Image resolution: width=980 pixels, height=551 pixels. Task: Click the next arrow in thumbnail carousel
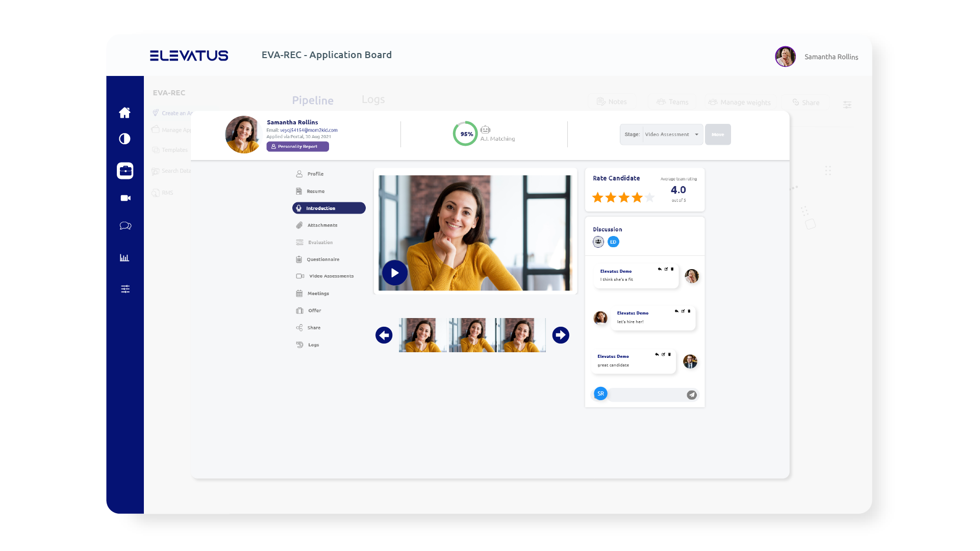[x=560, y=335]
